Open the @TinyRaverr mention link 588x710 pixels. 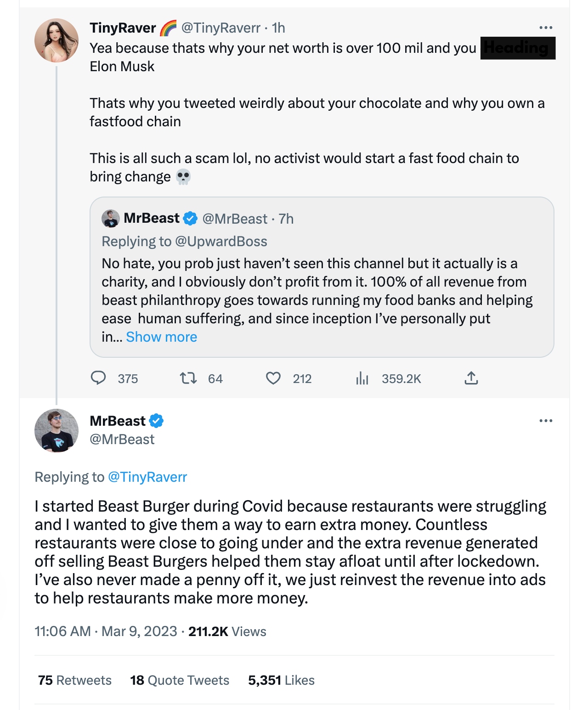pyautogui.click(x=147, y=477)
